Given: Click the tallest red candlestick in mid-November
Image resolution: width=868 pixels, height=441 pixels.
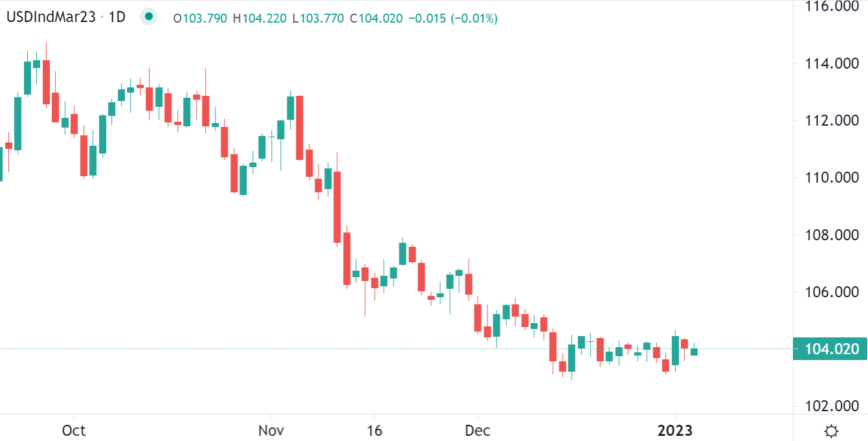Looking at the screenshot, I should tap(336, 207).
